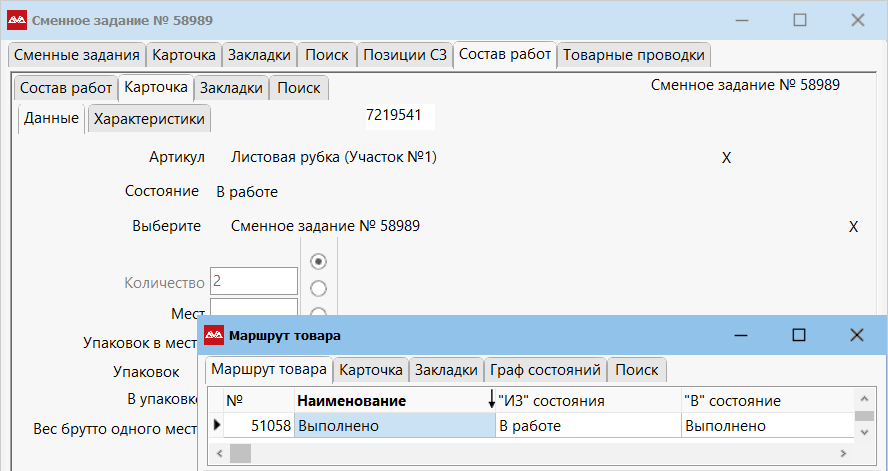Viewport: 888px width, 471px height.
Task: Close the Маршрут товара window
Action: point(856,335)
